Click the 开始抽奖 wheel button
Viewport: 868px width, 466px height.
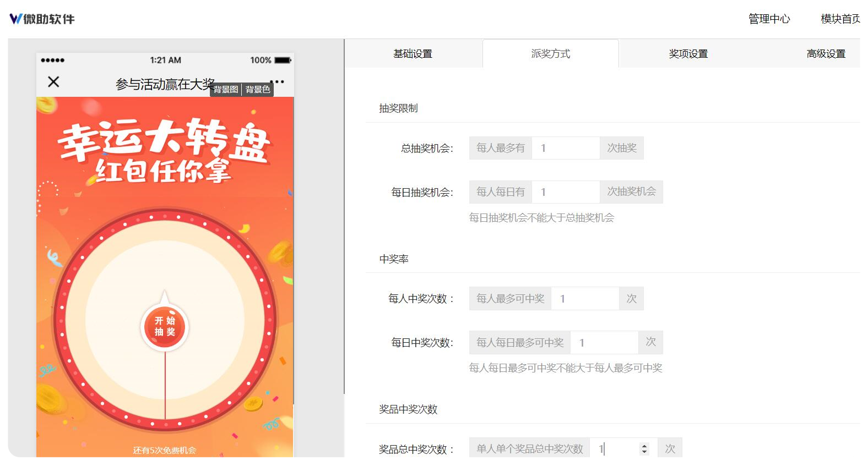165,326
